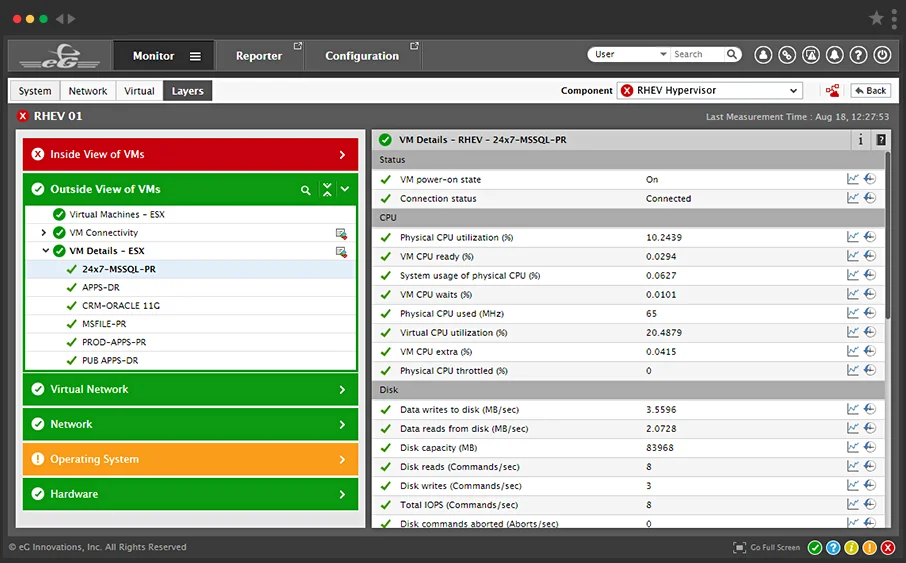Click the power sign-out icon in header

[x=882, y=55]
